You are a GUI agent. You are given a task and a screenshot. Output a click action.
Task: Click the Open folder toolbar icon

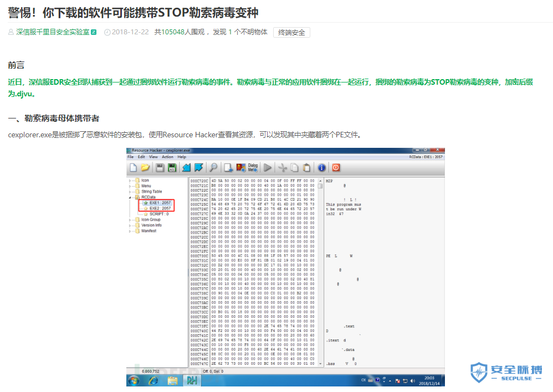click(145, 168)
